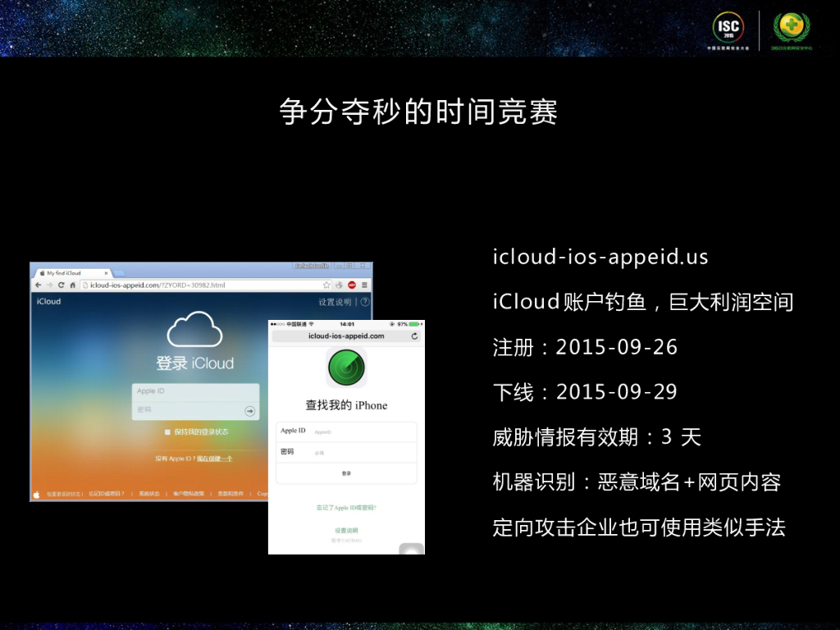Click the 条款和条件 footer link
840x630 pixels.
tap(231, 494)
